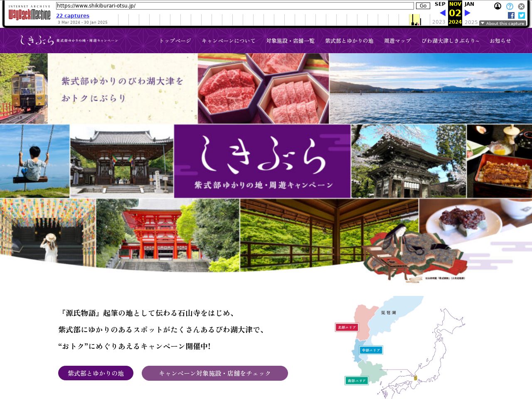Click the しきぶら purple campaign banner
The height and width of the screenshot is (399, 532).
coord(262,161)
